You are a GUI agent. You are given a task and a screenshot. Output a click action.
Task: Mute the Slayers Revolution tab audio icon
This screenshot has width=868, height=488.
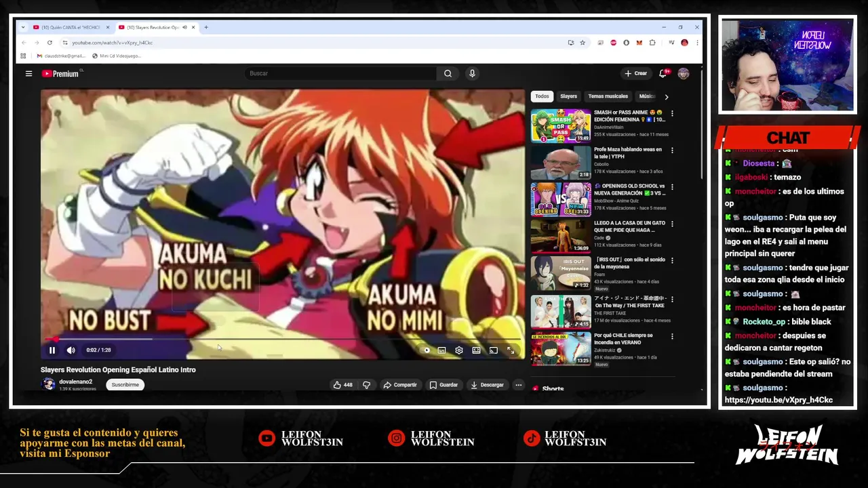(184, 27)
